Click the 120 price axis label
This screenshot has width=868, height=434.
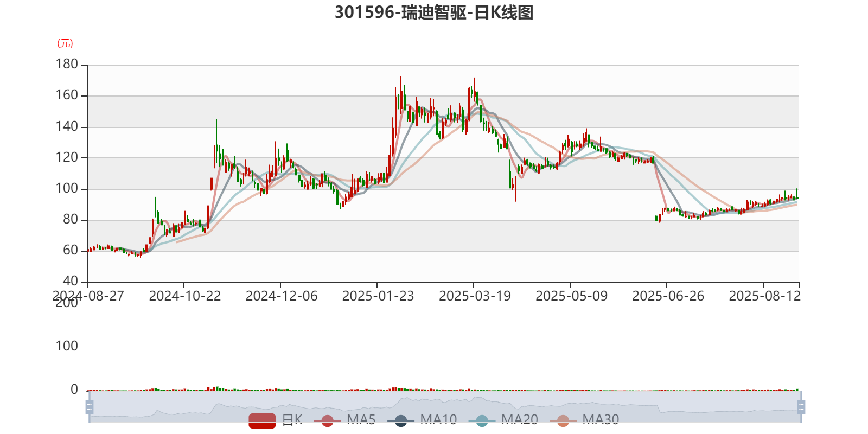(x=67, y=157)
